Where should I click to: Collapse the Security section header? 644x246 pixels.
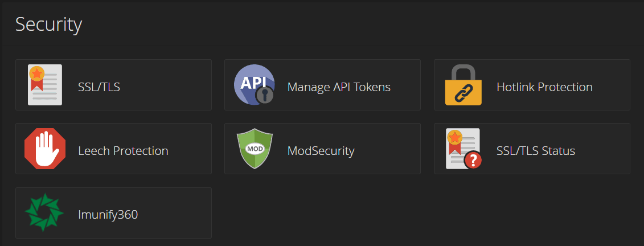(x=49, y=24)
